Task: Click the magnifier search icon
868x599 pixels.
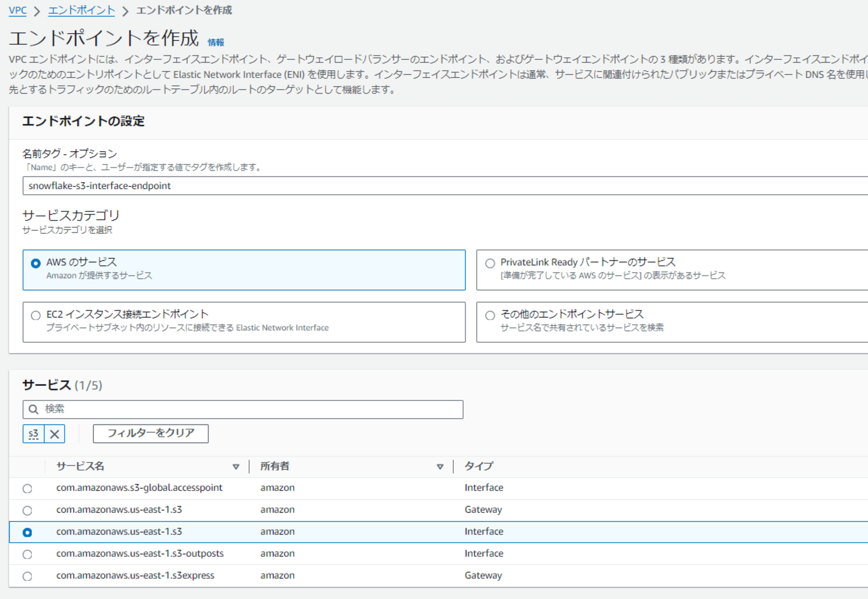Action: pos(33,409)
